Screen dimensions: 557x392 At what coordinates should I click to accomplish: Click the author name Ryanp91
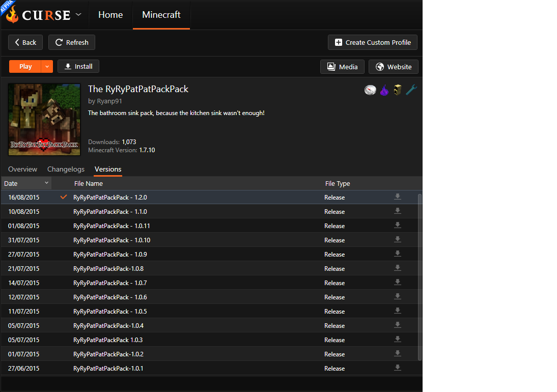tap(109, 101)
